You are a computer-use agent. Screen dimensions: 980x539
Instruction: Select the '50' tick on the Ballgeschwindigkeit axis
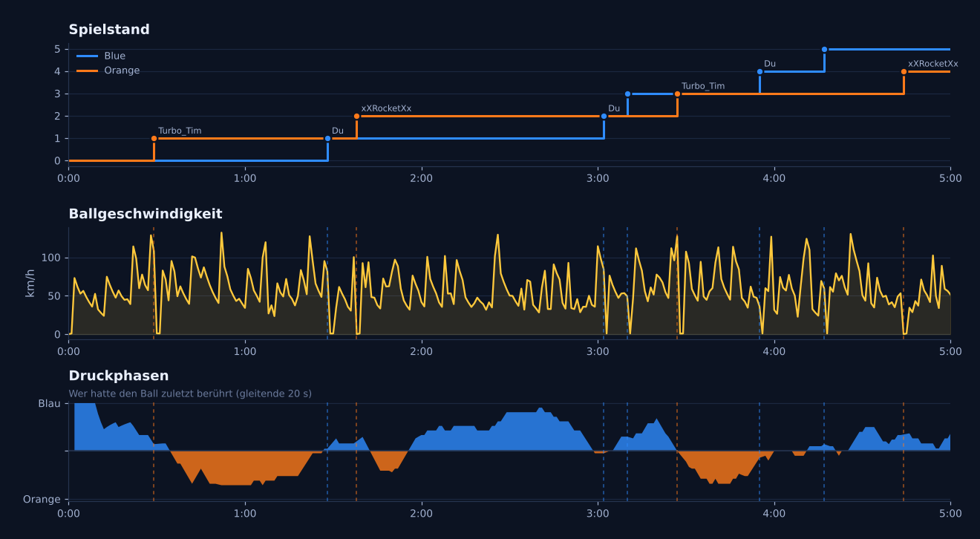(x=53, y=297)
